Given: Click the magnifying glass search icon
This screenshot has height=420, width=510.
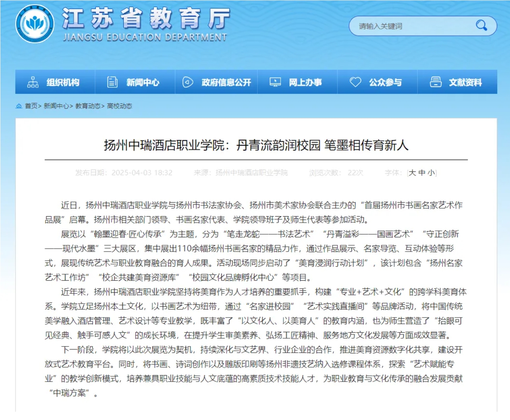Looking at the screenshot, I should (481, 26).
